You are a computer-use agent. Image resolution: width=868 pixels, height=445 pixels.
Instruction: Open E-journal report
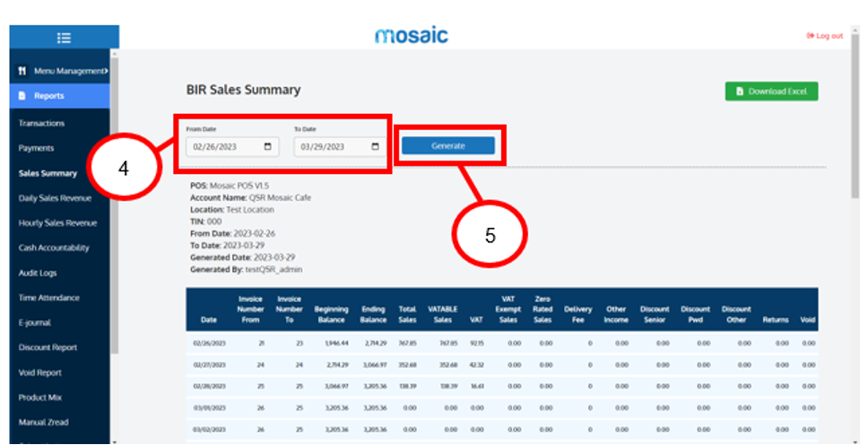pyautogui.click(x=34, y=322)
